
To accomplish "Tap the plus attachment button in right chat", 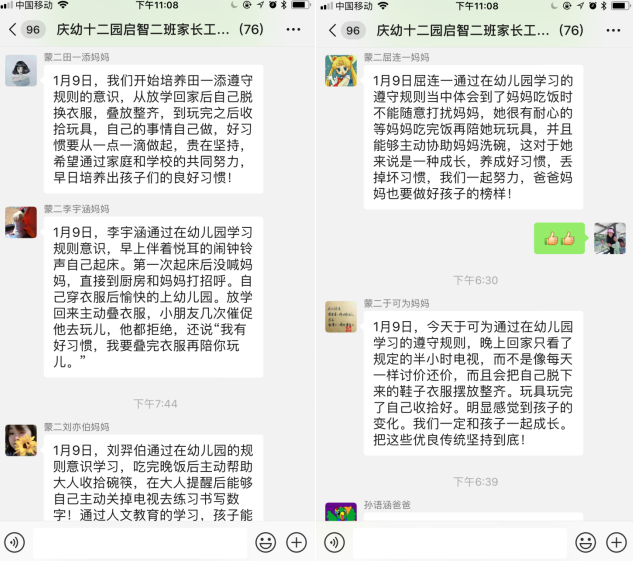I will (x=616, y=542).
